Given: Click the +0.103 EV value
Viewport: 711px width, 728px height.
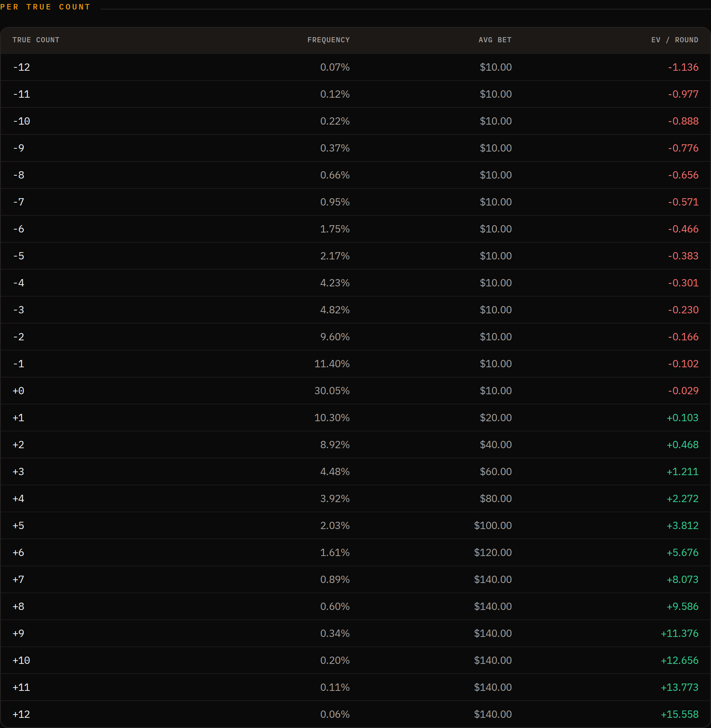Looking at the screenshot, I should click(x=683, y=418).
